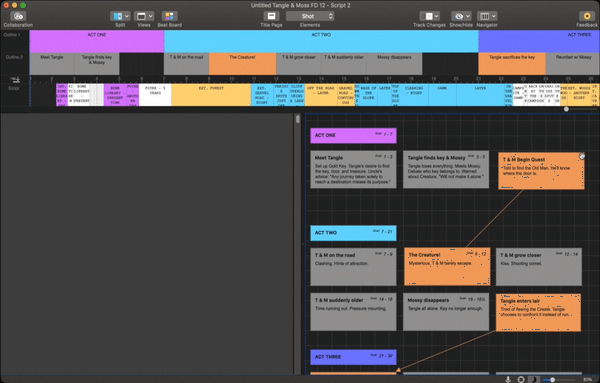Viewport: 600px width, 383px height.
Task: Click the Split panels icon
Action: tap(117, 16)
